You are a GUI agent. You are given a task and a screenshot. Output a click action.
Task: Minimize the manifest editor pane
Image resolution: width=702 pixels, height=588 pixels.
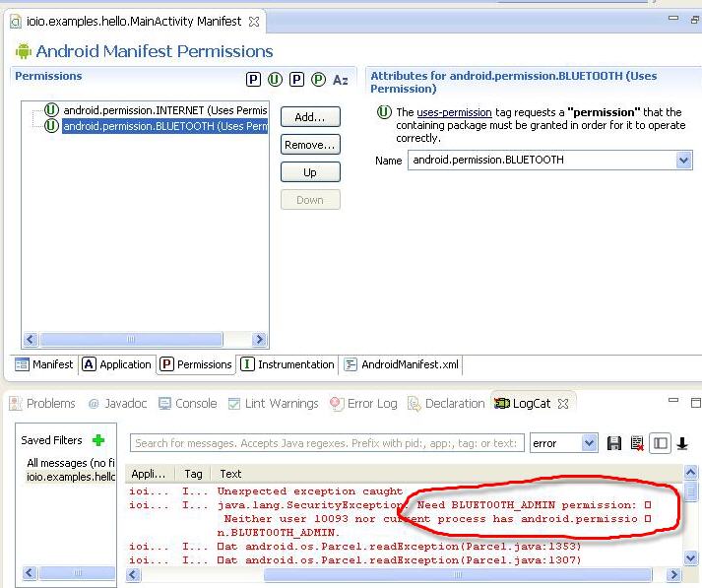pos(672,18)
